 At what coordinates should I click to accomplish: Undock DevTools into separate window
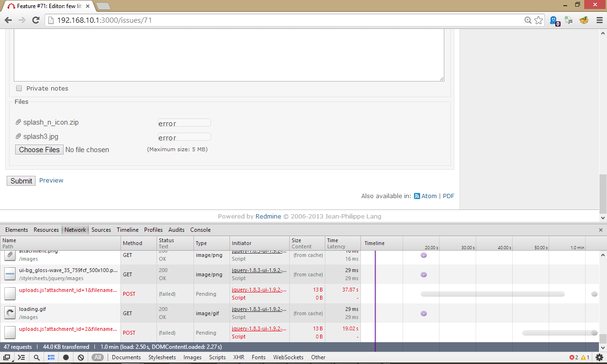point(7,357)
